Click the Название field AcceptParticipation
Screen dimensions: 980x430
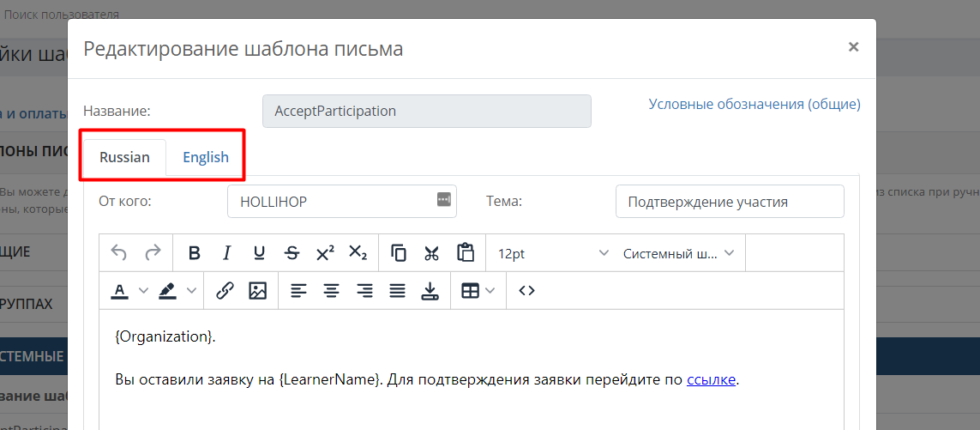coord(427,111)
